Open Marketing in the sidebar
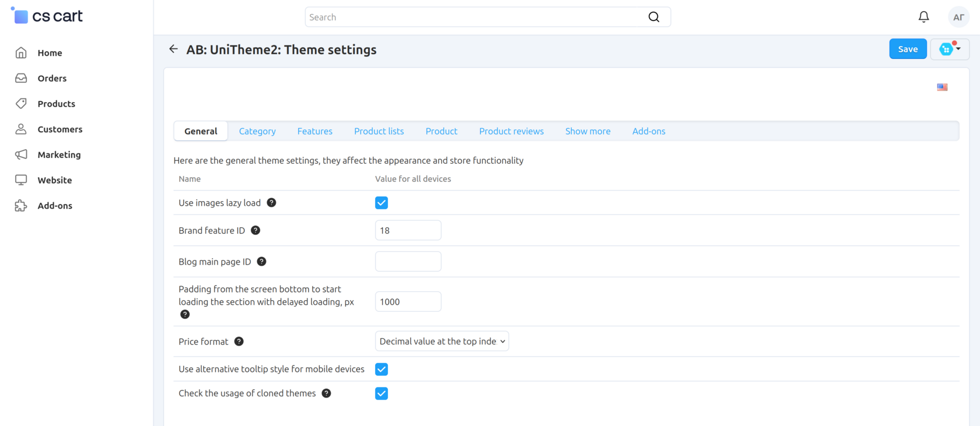This screenshot has width=980, height=426. (x=59, y=154)
